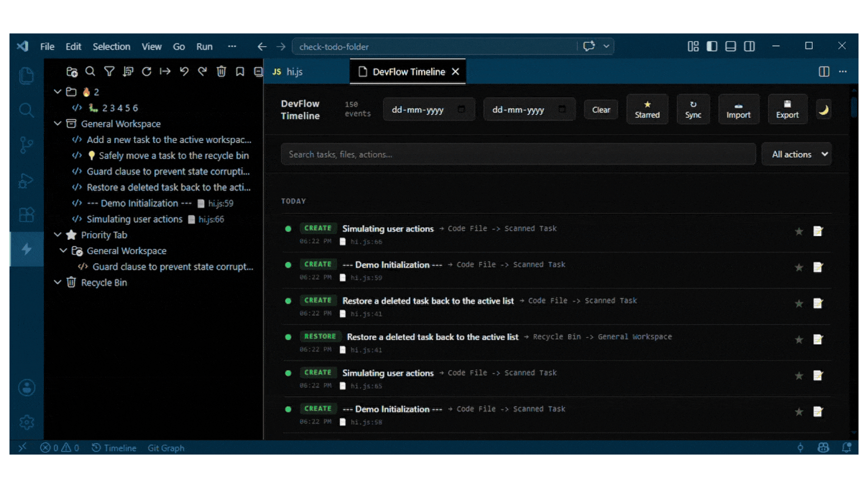Click the check-todo-folder command center box

(x=434, y=47)
